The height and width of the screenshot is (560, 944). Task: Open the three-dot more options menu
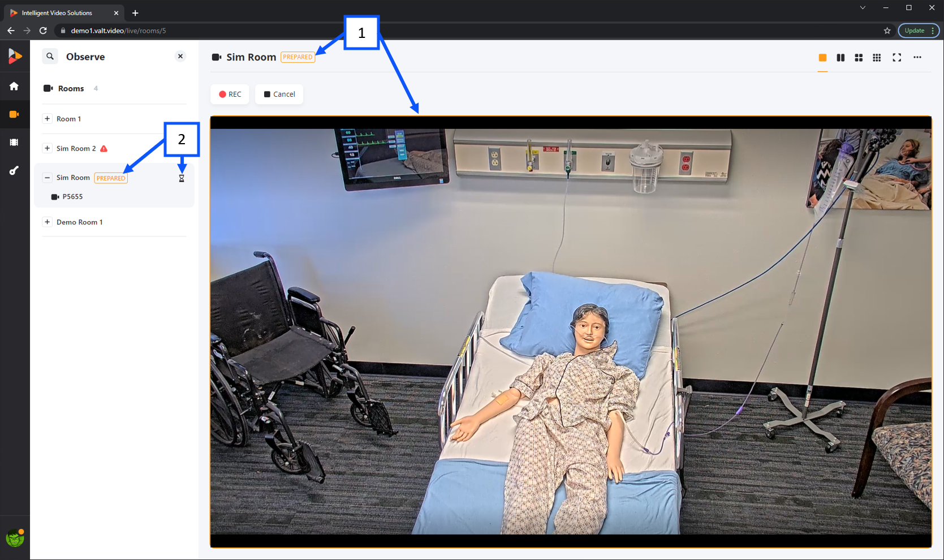(917, 57)
